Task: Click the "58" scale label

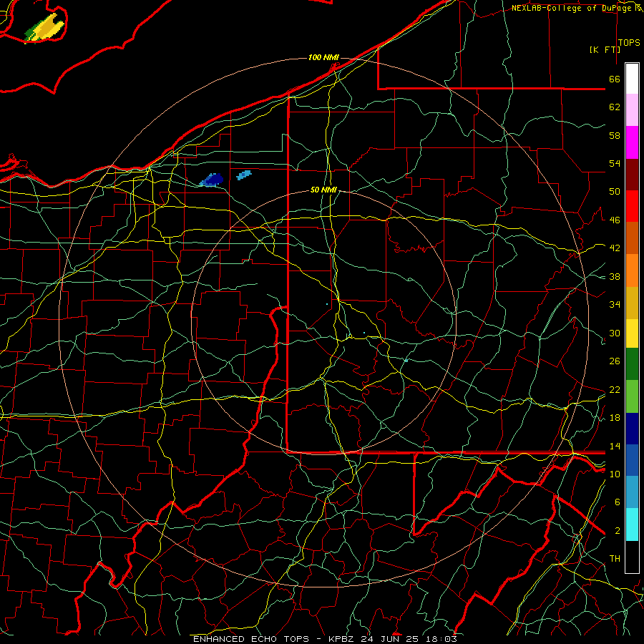Action: point(615,135)
